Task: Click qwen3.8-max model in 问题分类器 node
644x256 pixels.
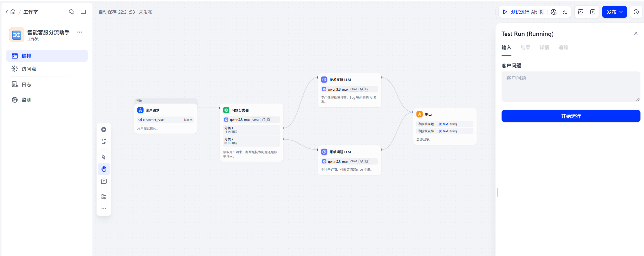Action: pos(251,120)
